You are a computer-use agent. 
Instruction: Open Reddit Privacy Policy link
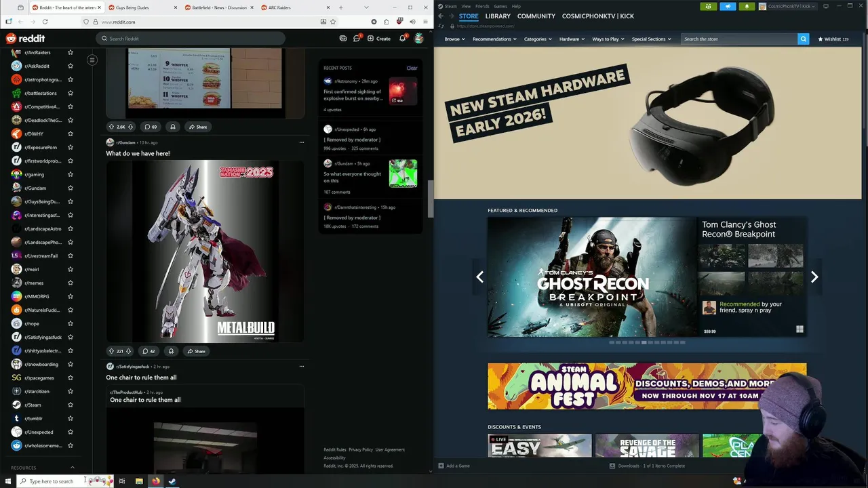pyautogui.click(x=361, y=449)
